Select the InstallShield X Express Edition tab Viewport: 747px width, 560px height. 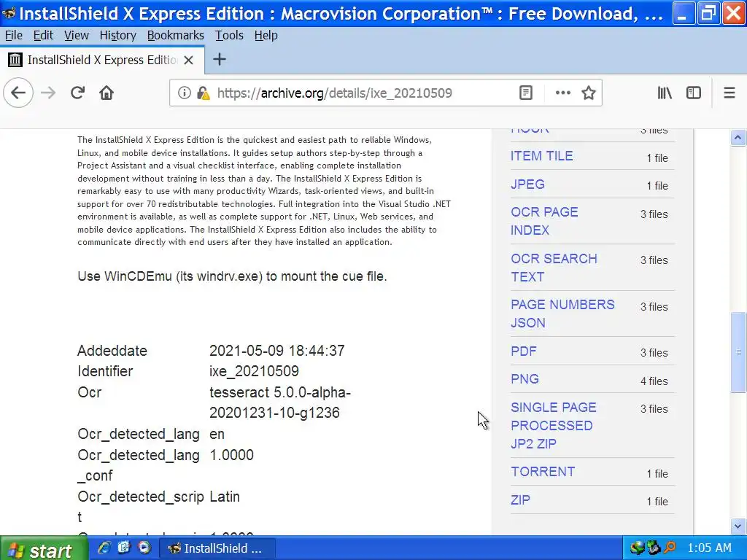point(102,60)
